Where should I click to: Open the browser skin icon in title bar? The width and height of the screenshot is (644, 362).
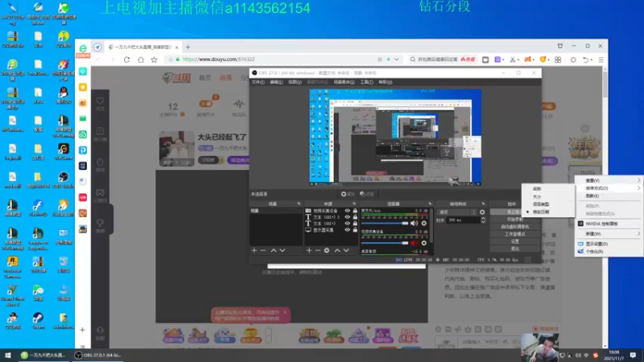click(x=560, y=46)
